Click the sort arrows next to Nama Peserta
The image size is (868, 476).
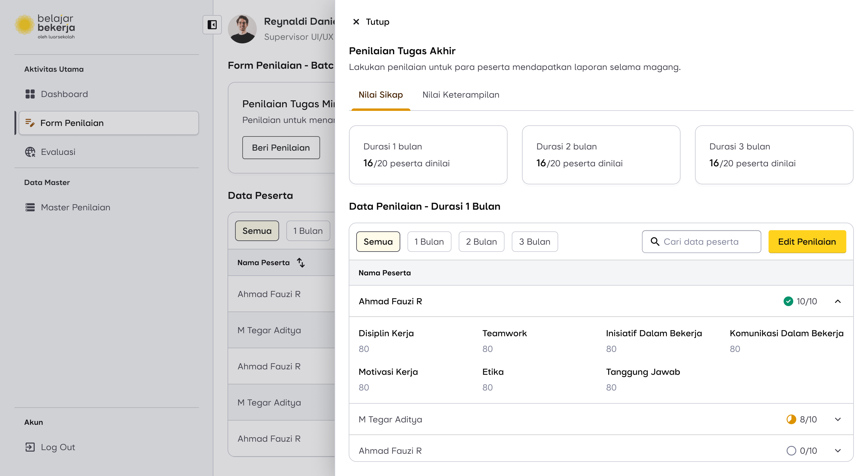click(x=300, y=262)
